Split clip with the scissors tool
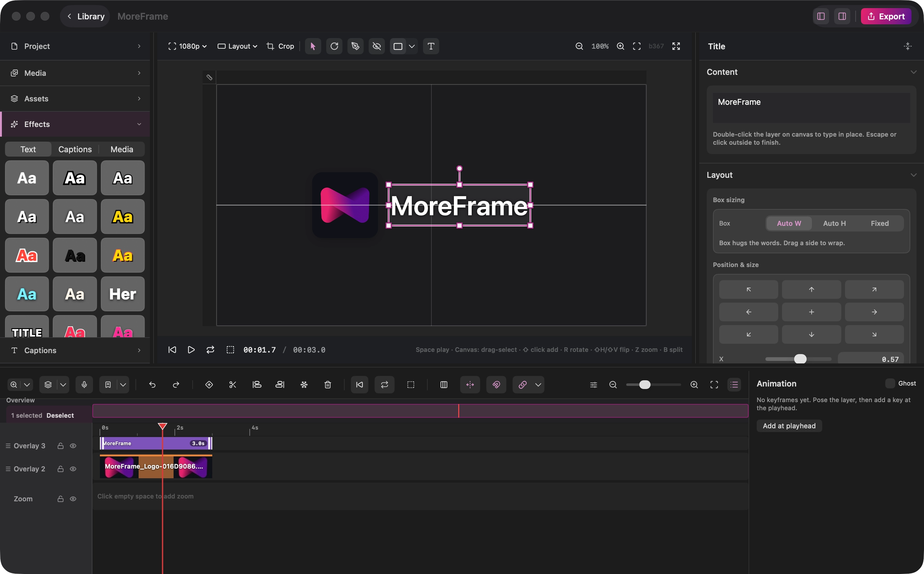 (233, 385)
